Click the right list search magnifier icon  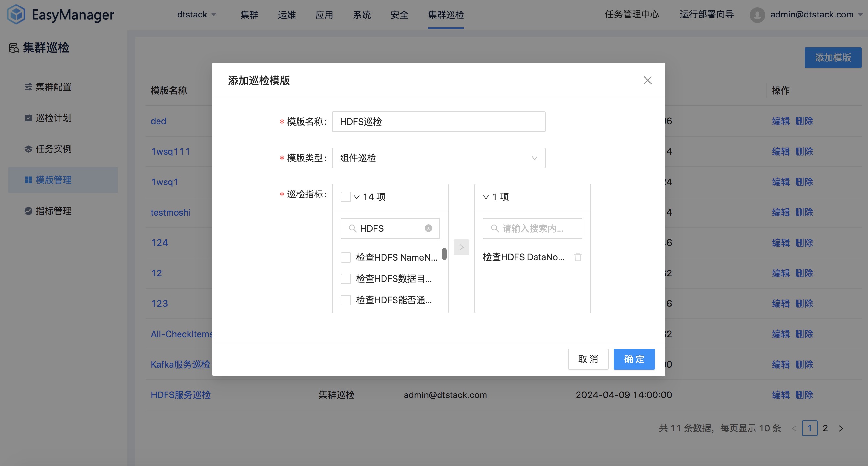tap(495, 228)
